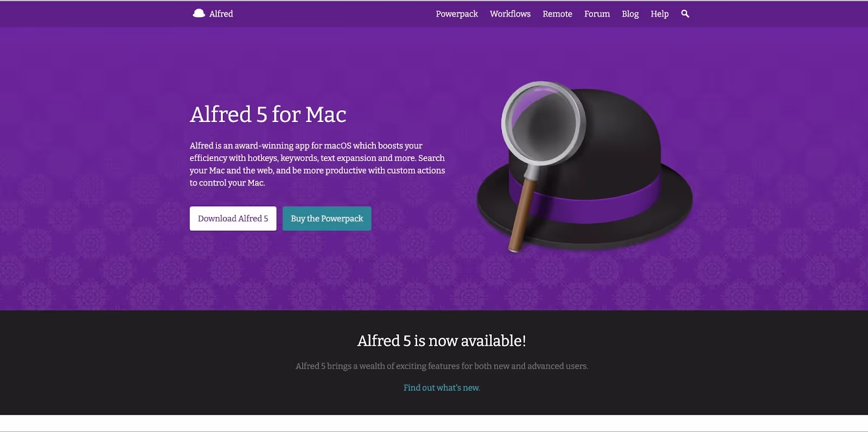The width and height of the screenshot is (868, 432).
Task: Go to the Workflows page
Action: (x=510, y=14)
